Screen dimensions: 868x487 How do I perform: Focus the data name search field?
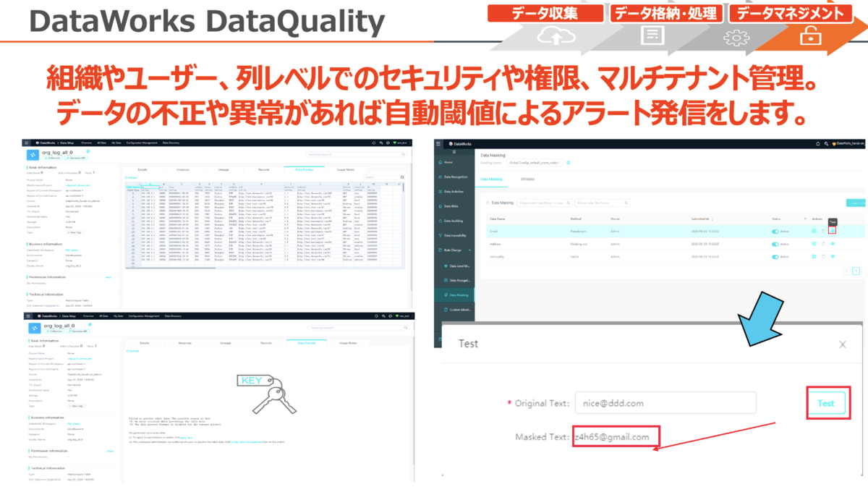click(x=544, y=203)
